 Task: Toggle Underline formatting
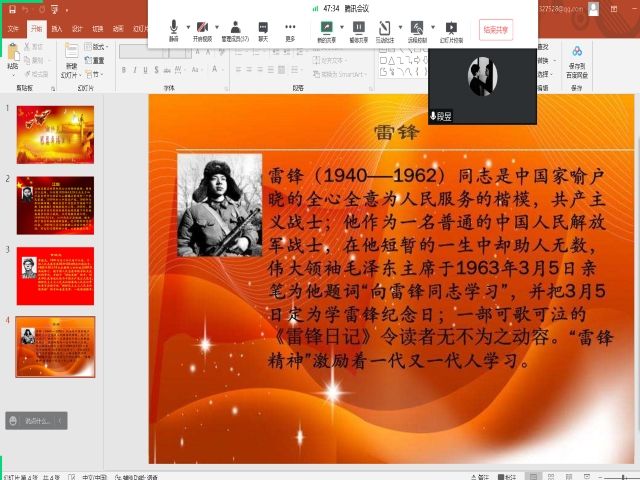[145, 70]
